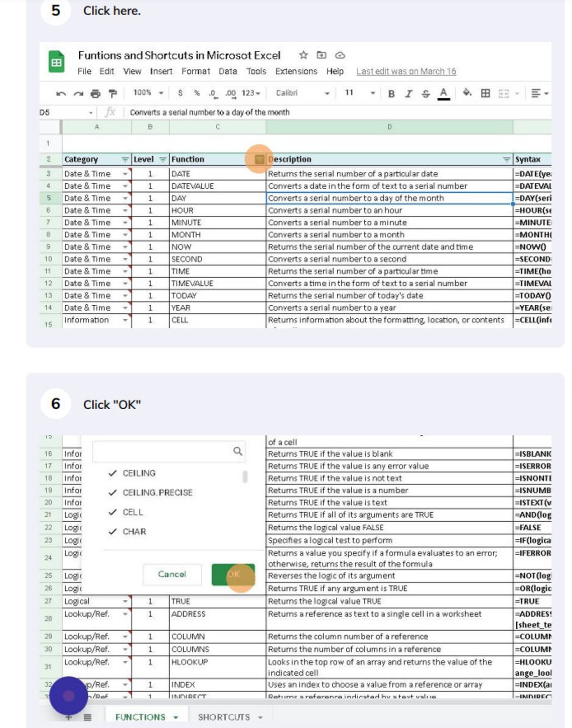572x728 pixels.
Task: Click the Fill color paint bucket icon
Action: click(x=466, y=92)
